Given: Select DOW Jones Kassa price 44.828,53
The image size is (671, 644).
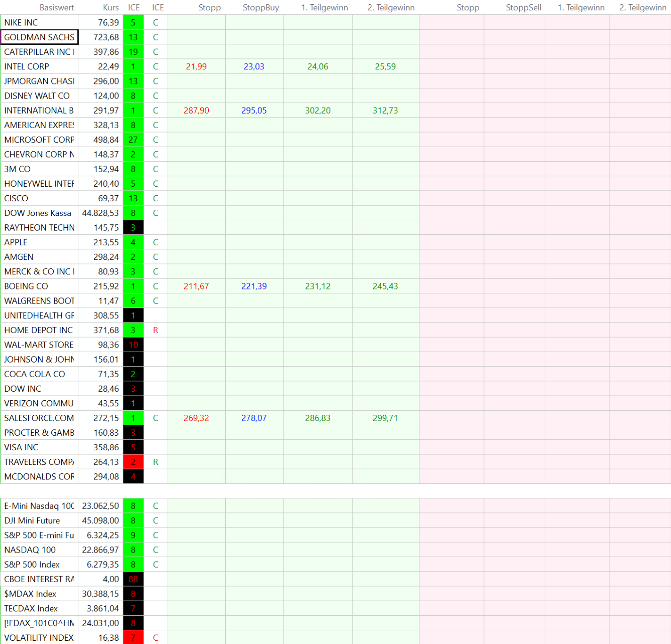Looking at the screenshot, I should [x=100, y=213].
